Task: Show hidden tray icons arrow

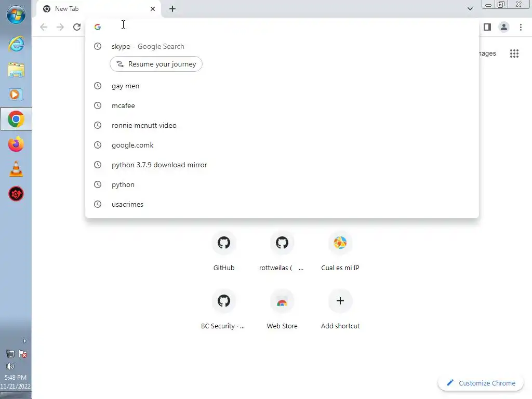Action: (24, 341)
